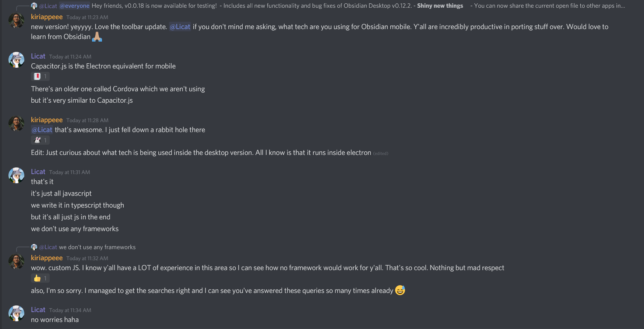
Task: Click the praying hands emoji after 'Obsidian'
Action: click(x=97, y=37)
